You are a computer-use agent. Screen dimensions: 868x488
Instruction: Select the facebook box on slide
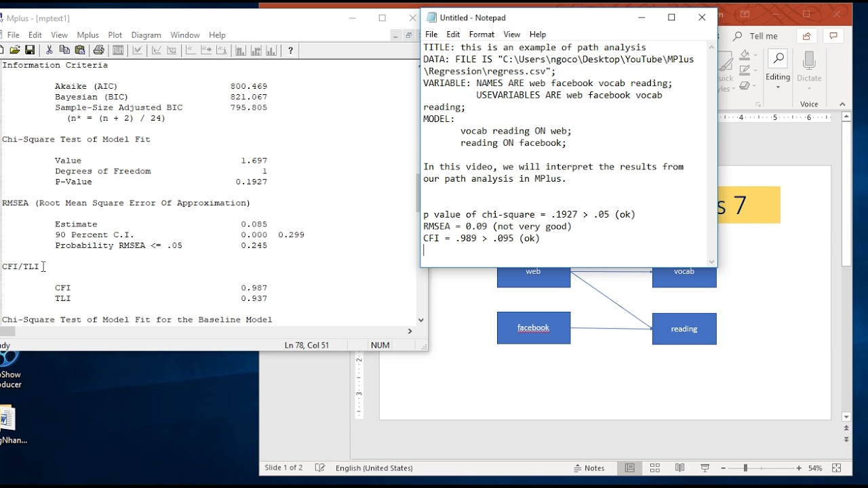[x=534, y=328]
